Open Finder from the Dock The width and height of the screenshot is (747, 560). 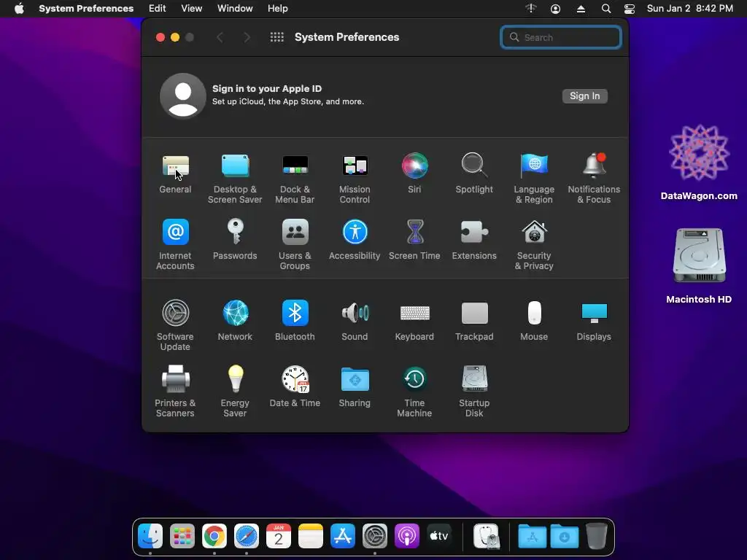(150, 536)
